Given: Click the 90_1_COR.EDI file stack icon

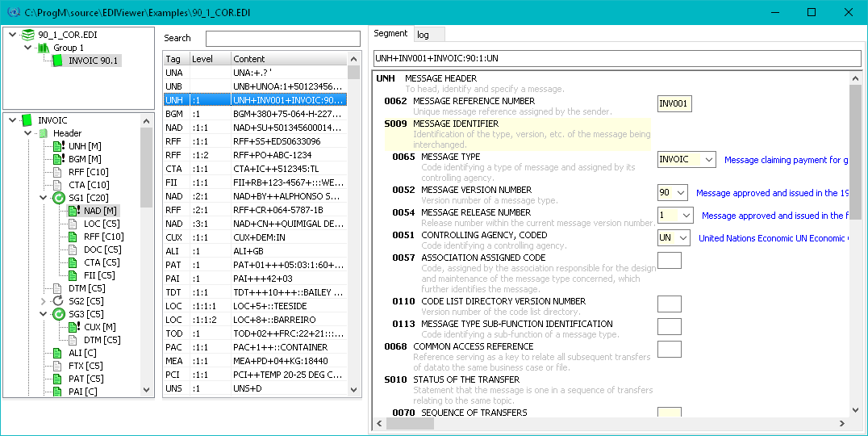Looking at the screenshot, I should tap(27, 35).
